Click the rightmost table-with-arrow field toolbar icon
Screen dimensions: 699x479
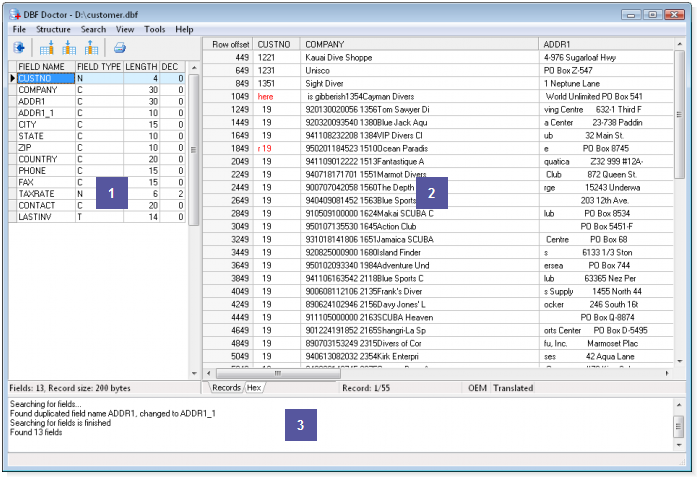coord(91,47)
